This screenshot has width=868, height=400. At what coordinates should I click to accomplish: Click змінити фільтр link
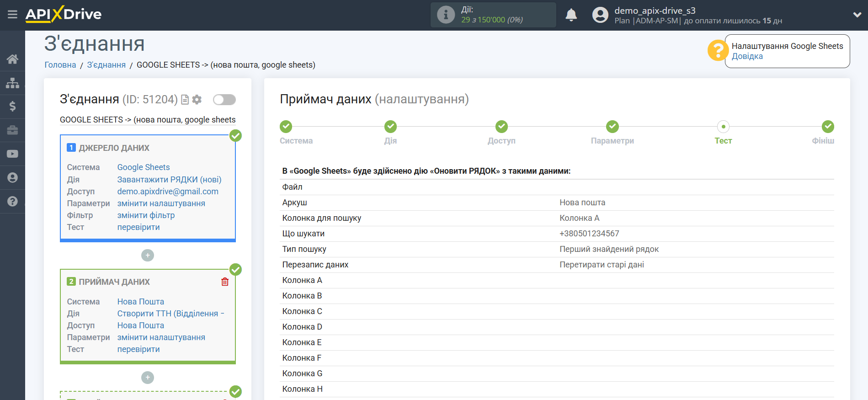coord(146,215)
